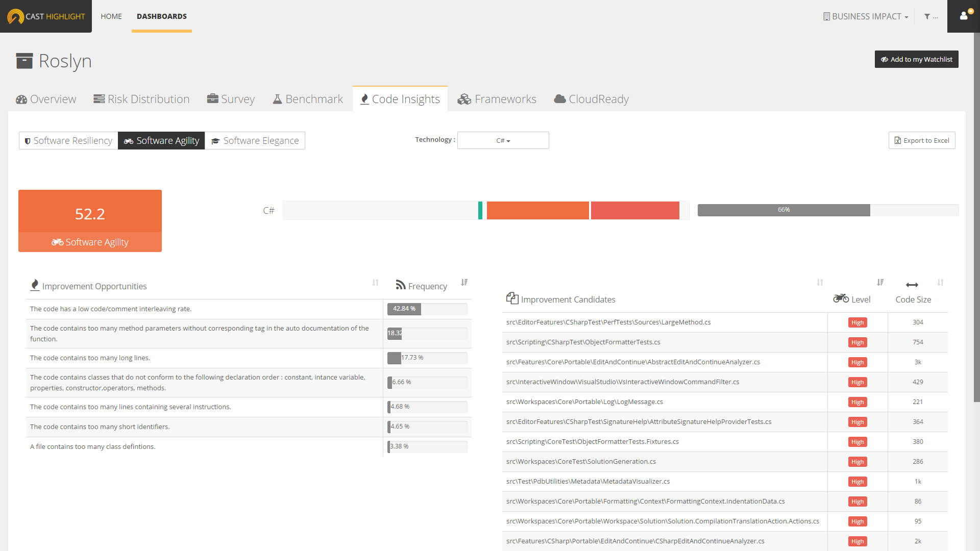Screen dimensions: 980x551
Task: Click the Improvement Candidates files icon
Action: (512, 298)
